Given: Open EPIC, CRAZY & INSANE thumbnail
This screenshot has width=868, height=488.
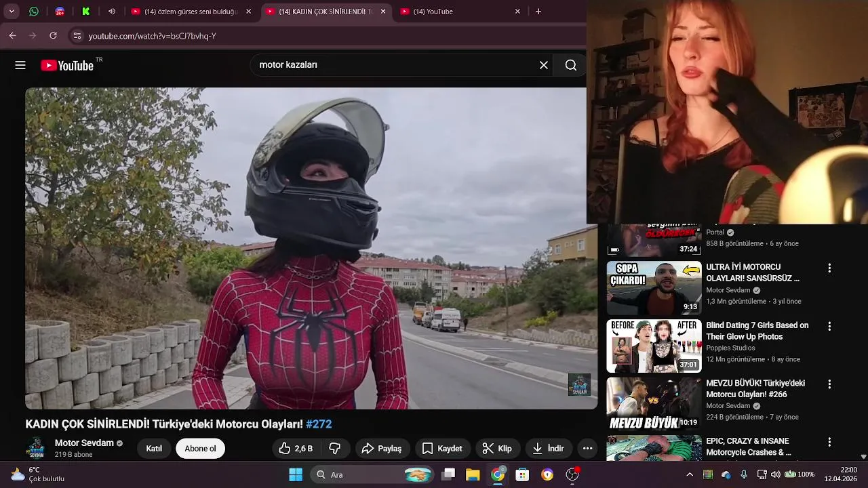Looking at the screenshot, I should coord(654,448).
